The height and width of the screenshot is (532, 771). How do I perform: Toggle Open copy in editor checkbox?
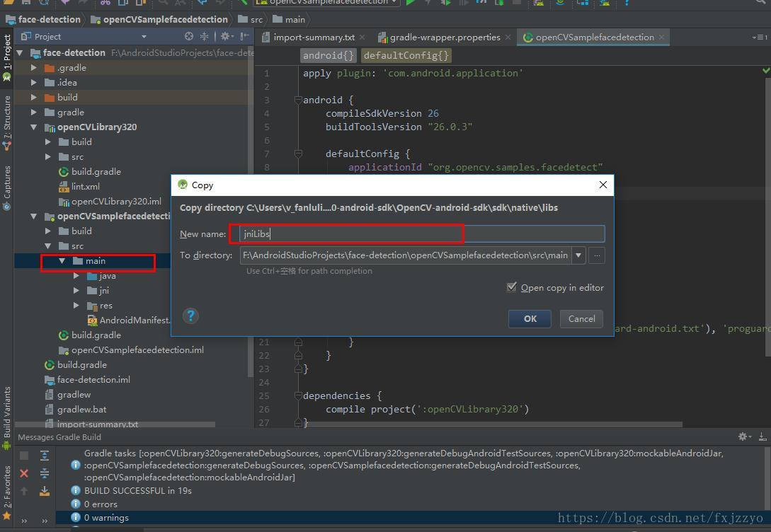(512, 287)
